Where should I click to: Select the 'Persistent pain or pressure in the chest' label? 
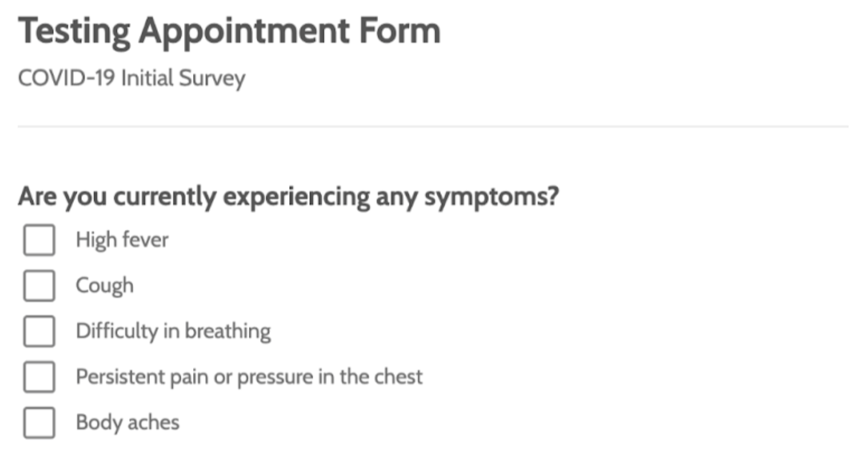click(249, 377)
